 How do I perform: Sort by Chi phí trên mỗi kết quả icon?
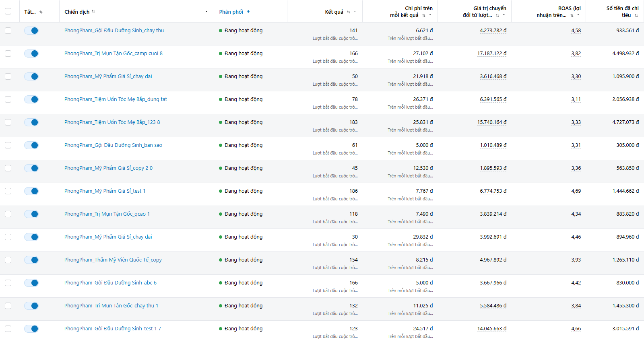(424, 15)
